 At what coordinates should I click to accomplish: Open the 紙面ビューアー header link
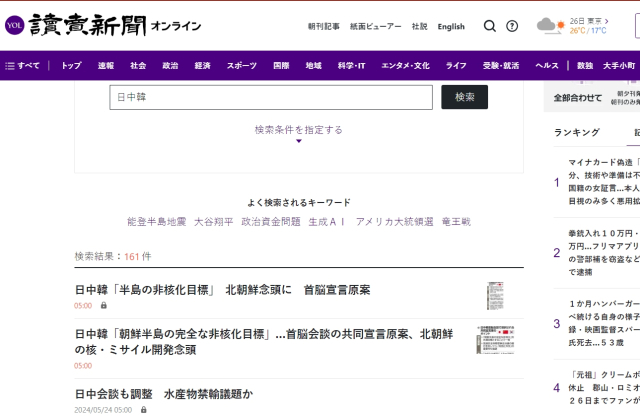tap(376, 27)
